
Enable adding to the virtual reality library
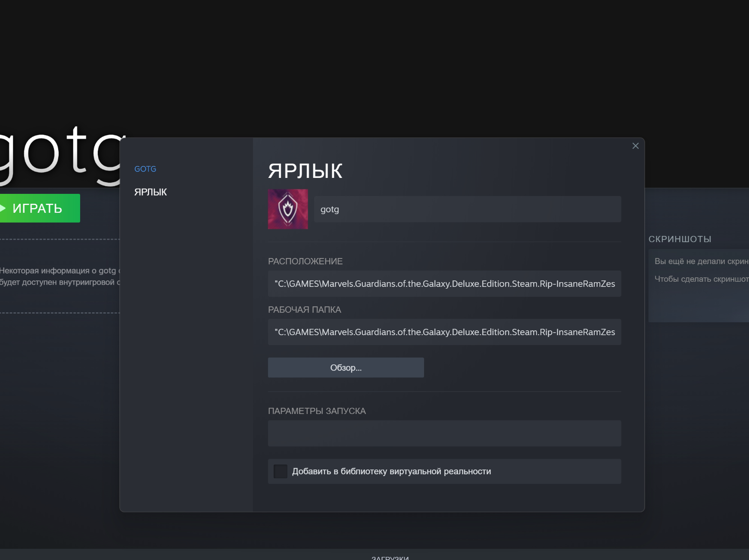point(281,471)
